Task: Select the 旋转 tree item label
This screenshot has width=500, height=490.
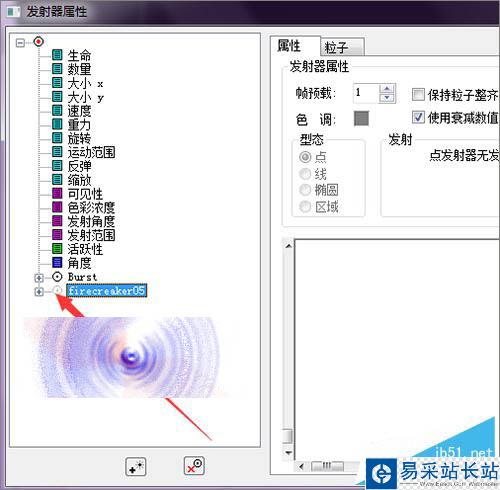Action: 79,138
